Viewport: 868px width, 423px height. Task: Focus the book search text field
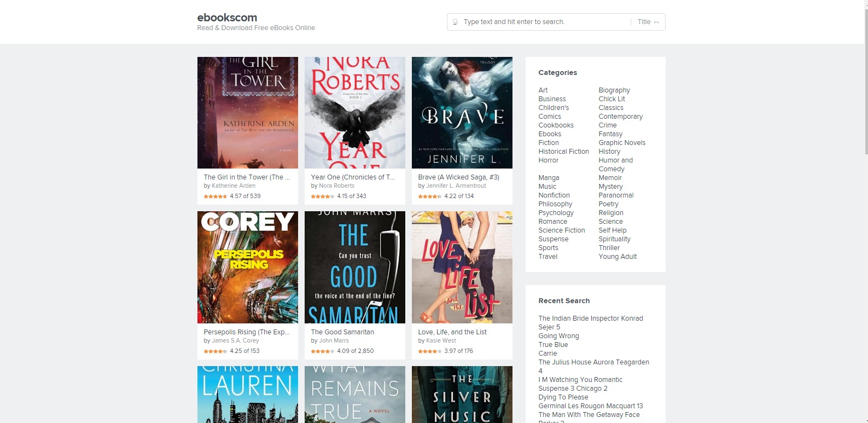pyautogui.click(x=545, y=22)
